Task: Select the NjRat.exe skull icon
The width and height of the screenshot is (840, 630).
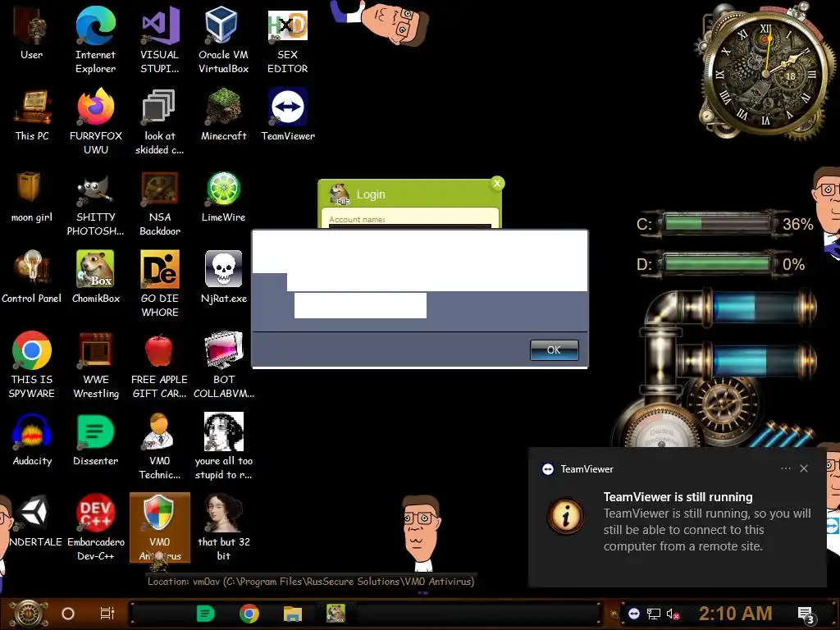Action: click(223, 277)
